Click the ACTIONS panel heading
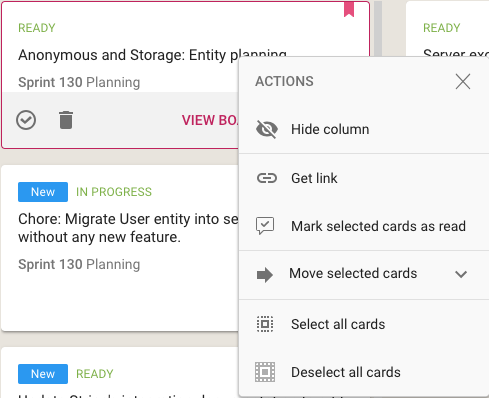Image resolution: width=489 pixels, height=398 pixels. click(x=284, y=81)
